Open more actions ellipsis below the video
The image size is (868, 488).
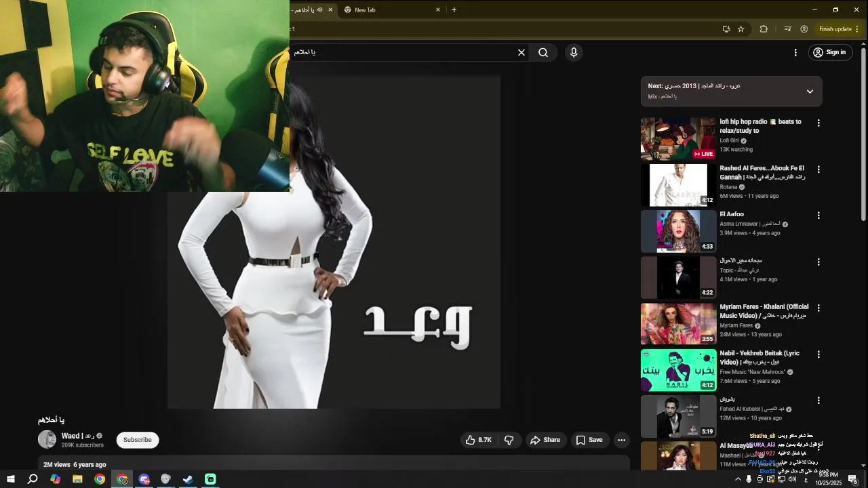(621, 440)
